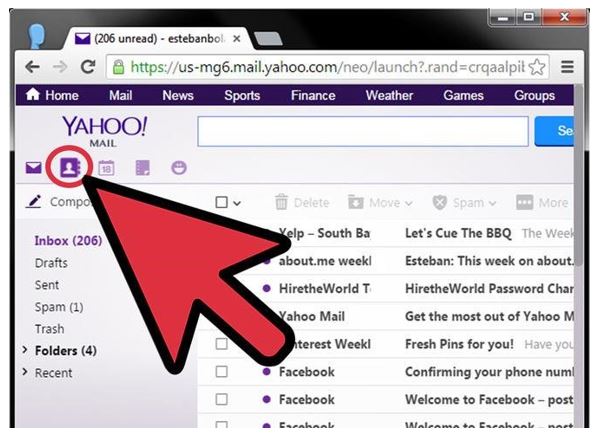Open the Spam dropdown arrow
The width and height of the screenshot is (615, 443).
tap(493, 203)
